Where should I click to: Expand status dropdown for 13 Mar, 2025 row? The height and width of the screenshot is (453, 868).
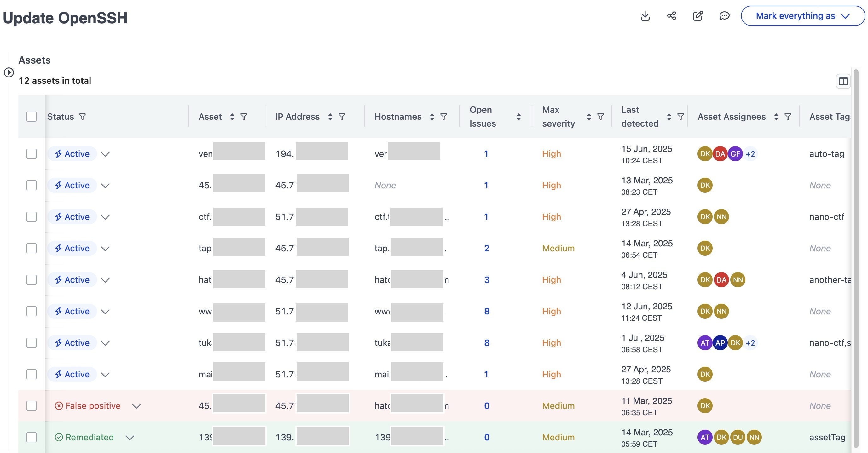pos(105,186)
